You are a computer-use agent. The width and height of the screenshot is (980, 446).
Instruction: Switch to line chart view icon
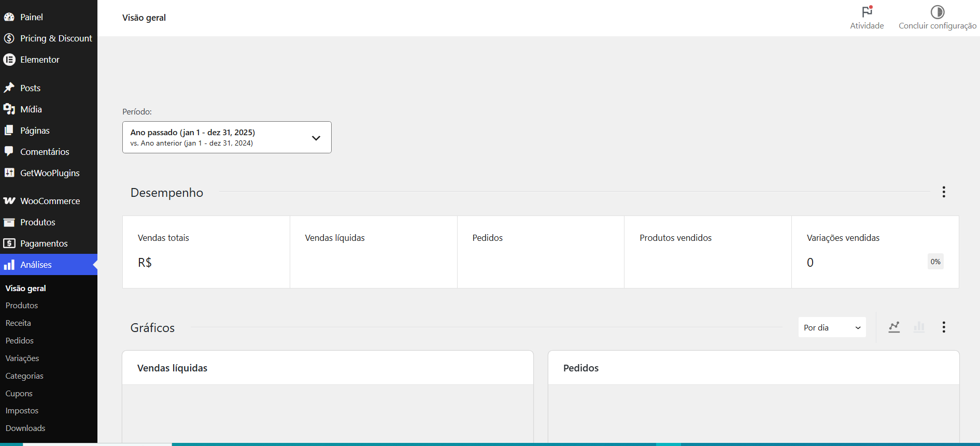[x=894, y=327]
